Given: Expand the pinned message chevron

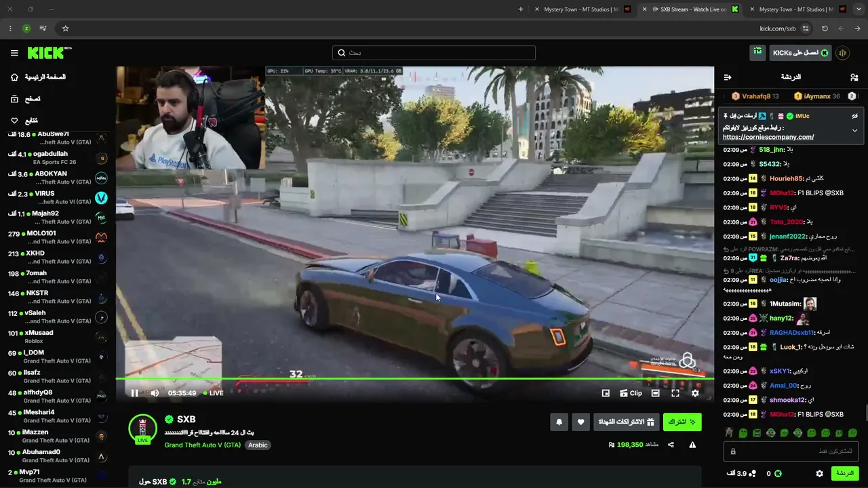Looking at the screenshot, I should (x=854, y=130).
